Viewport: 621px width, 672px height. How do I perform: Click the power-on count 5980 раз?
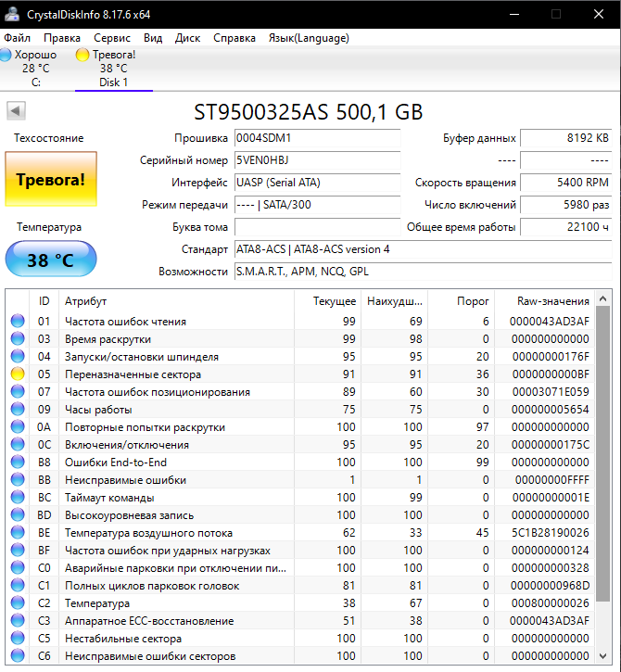pyautogui.click(x=566, y=205)
